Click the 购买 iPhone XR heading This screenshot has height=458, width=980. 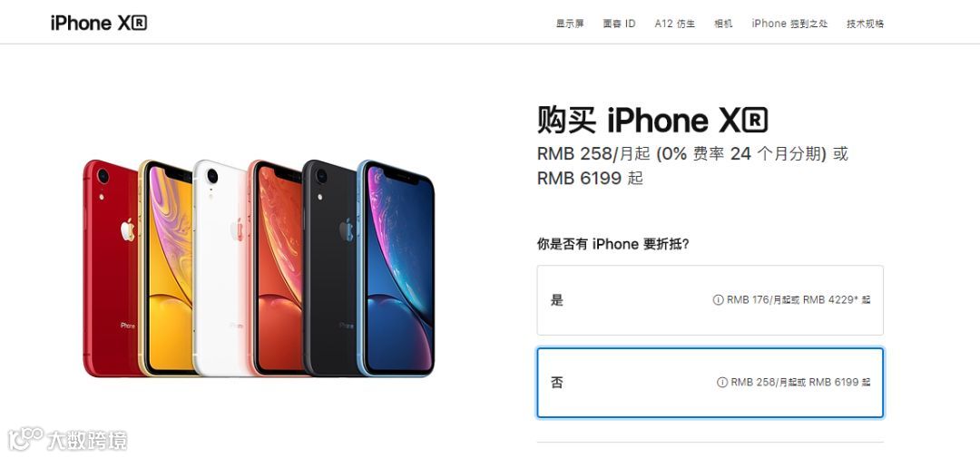click(x=652, y=120)
